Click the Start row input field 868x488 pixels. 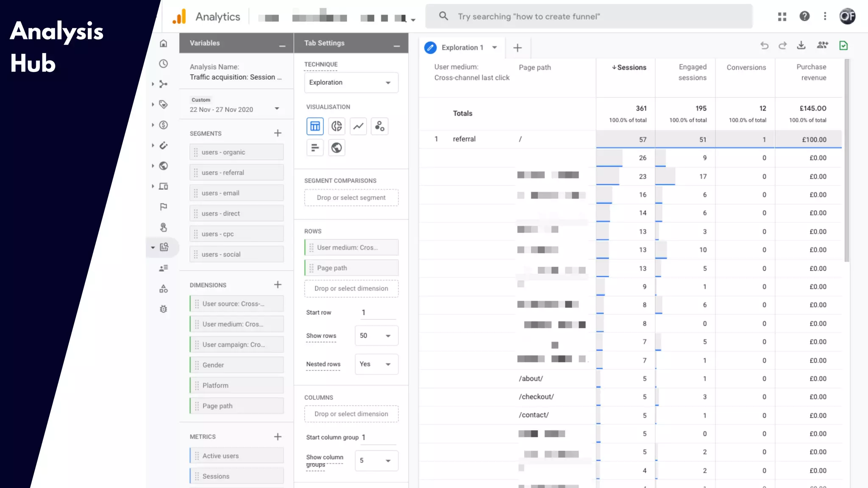click(377, 313)
